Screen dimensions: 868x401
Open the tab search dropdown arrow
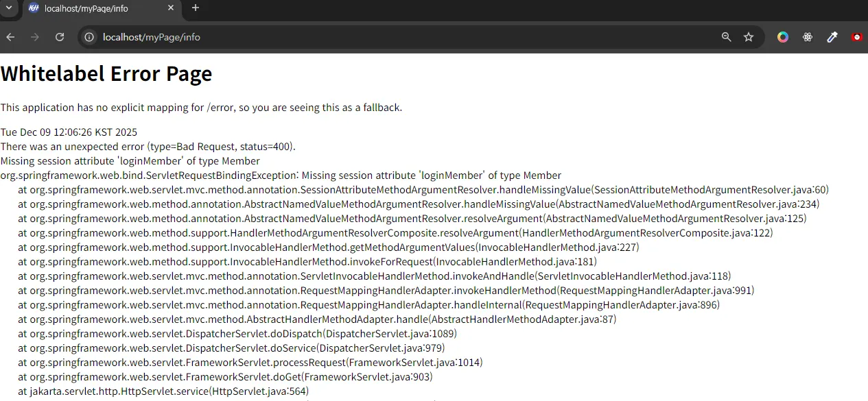10,8
